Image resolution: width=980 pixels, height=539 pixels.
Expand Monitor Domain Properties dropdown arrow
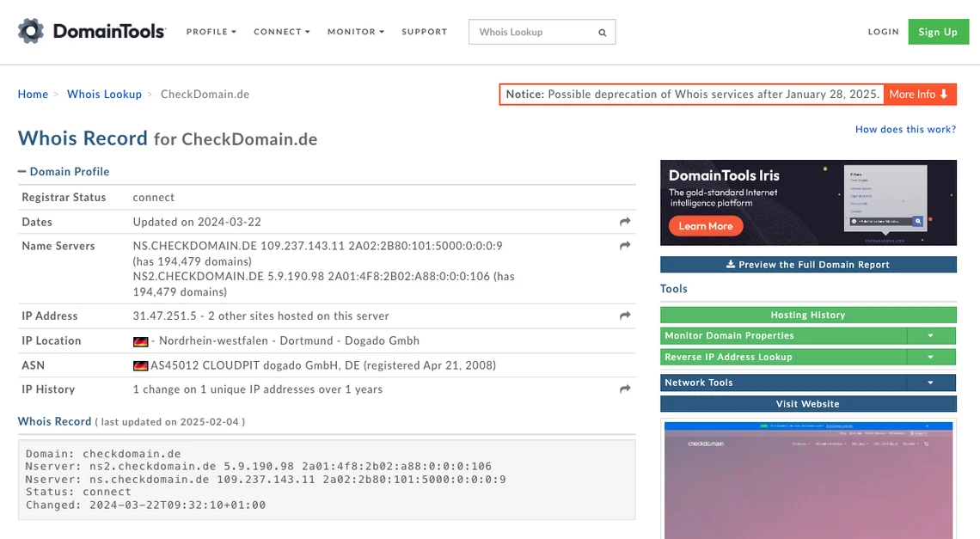point(931,336)
